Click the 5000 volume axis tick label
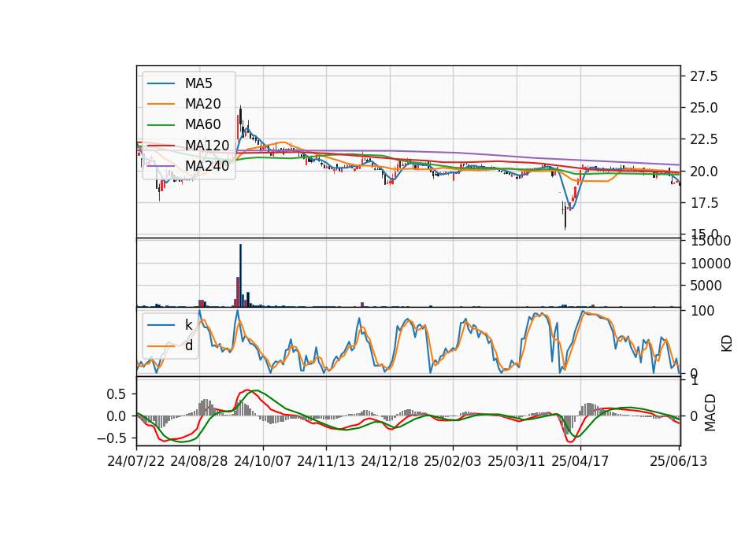The image size is (756, 543). [707, 286]
